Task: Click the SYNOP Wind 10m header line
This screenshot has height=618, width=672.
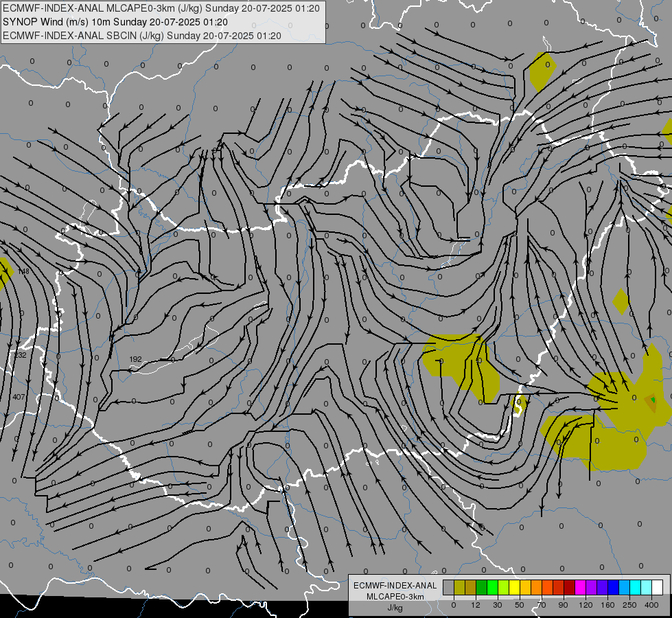Action: [115, 22]
